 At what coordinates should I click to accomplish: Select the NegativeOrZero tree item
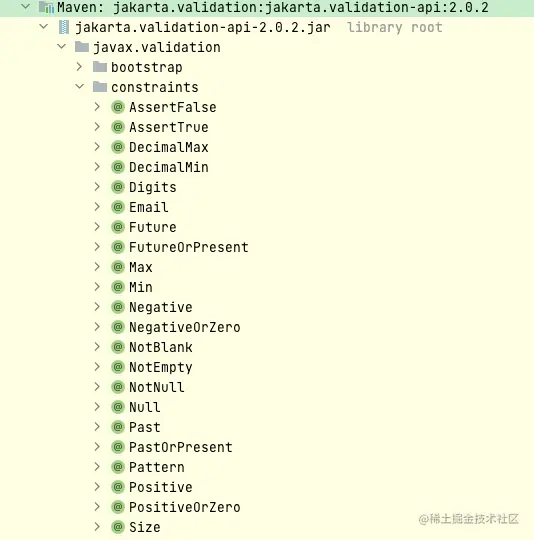(185, 327)
